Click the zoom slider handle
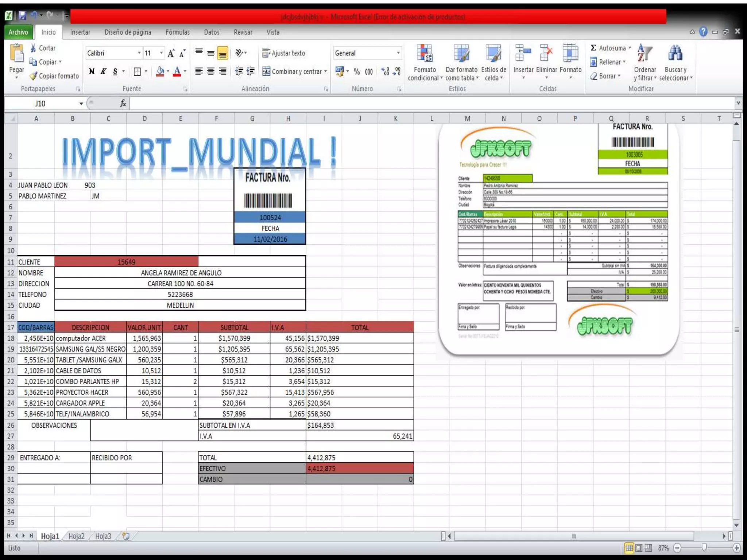Image resolution: width=747 pixels, height=560 pixels. [x=704, y=547]
